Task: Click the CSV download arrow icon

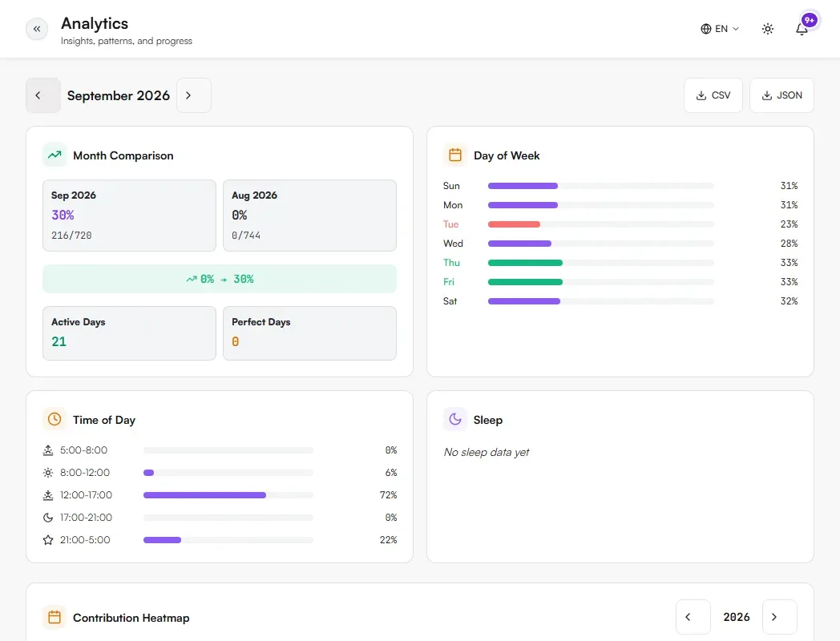Action: (701, 95)
